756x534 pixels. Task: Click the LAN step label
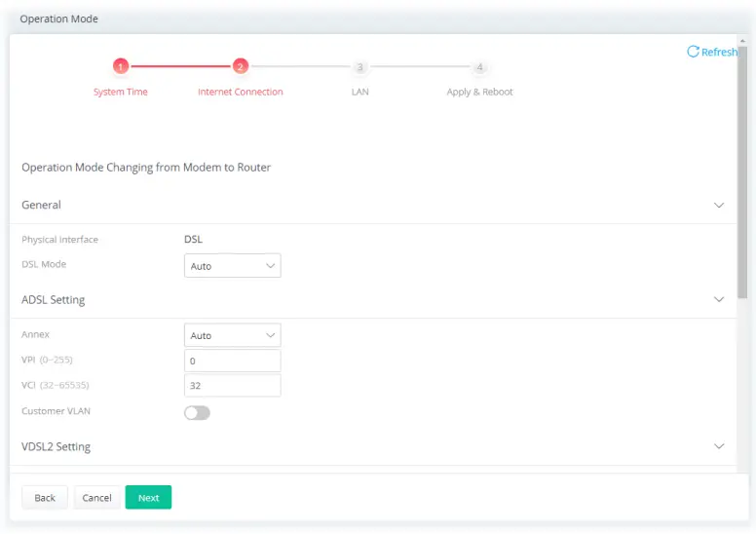359,92
